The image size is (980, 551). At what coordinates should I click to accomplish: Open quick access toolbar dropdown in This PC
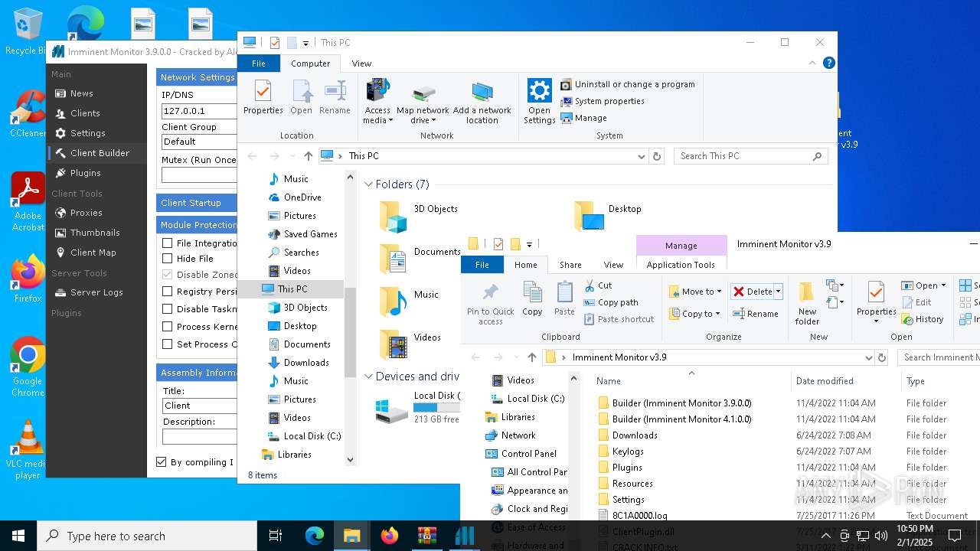click(305, 43)
